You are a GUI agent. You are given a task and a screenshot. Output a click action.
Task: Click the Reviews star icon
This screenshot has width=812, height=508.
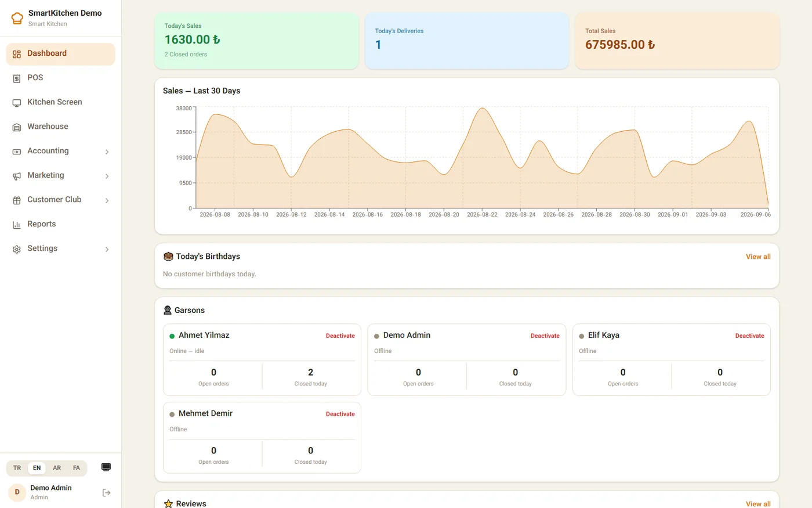pyautogui.click(x=168, y=503)
